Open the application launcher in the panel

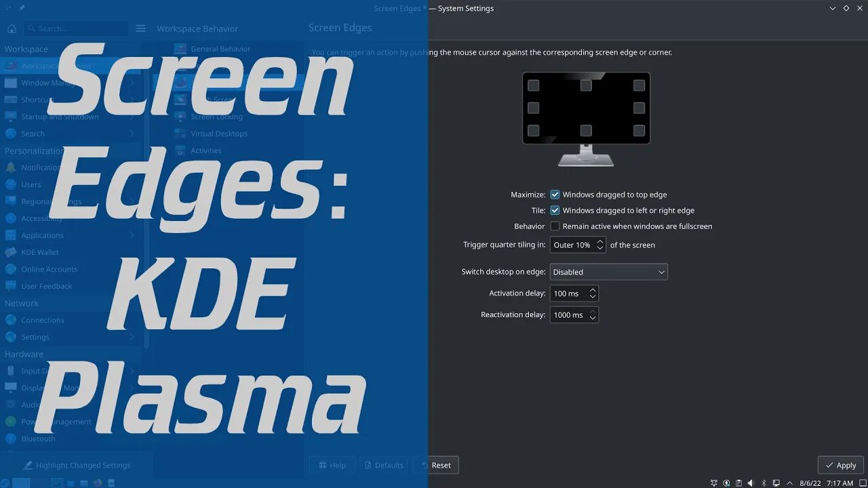(6, 483)
